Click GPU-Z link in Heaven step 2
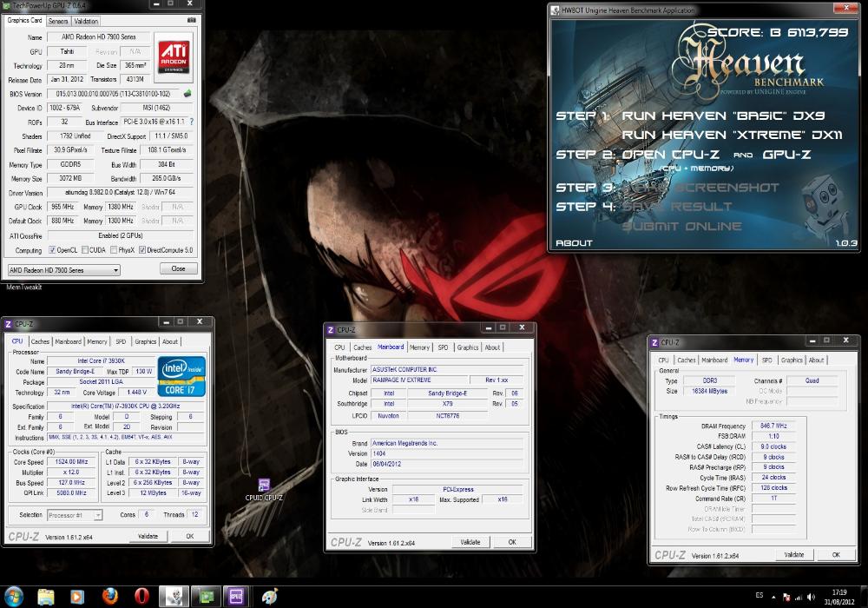The height and width of the screenshot is (608, 868). [x=786, y=155]
